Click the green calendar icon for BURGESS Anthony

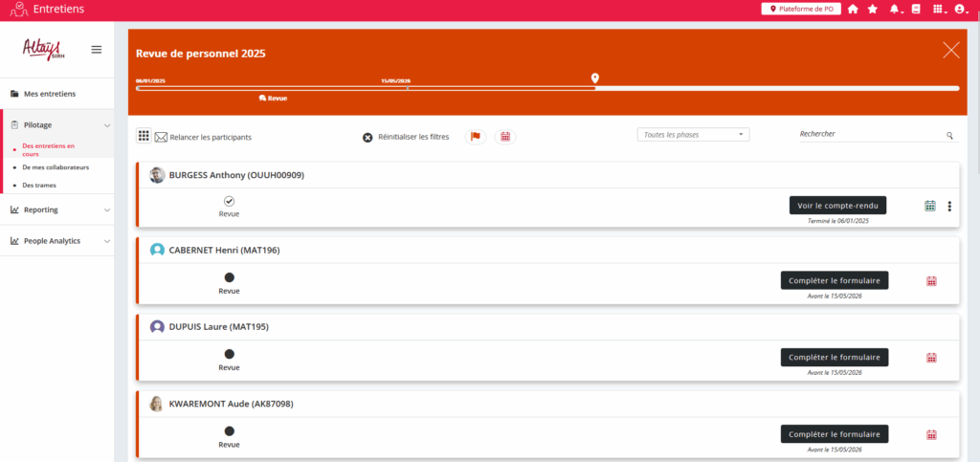tap(930, 206)
